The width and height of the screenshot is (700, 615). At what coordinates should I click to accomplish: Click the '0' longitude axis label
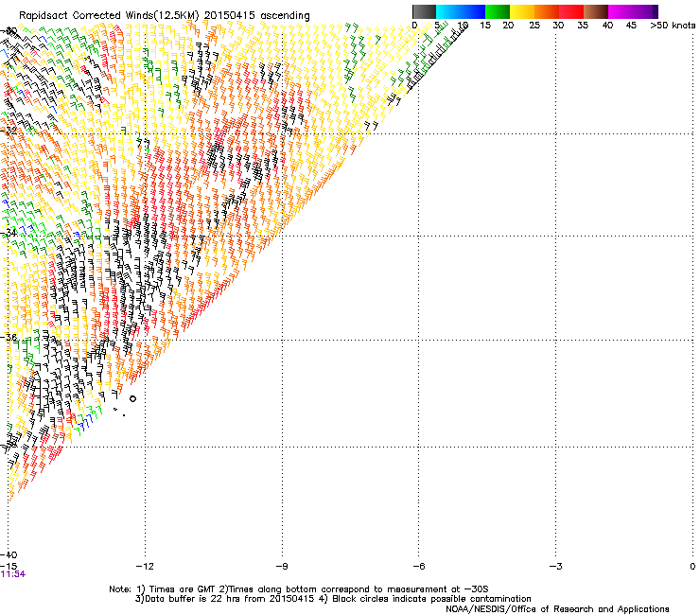(692, 567)
